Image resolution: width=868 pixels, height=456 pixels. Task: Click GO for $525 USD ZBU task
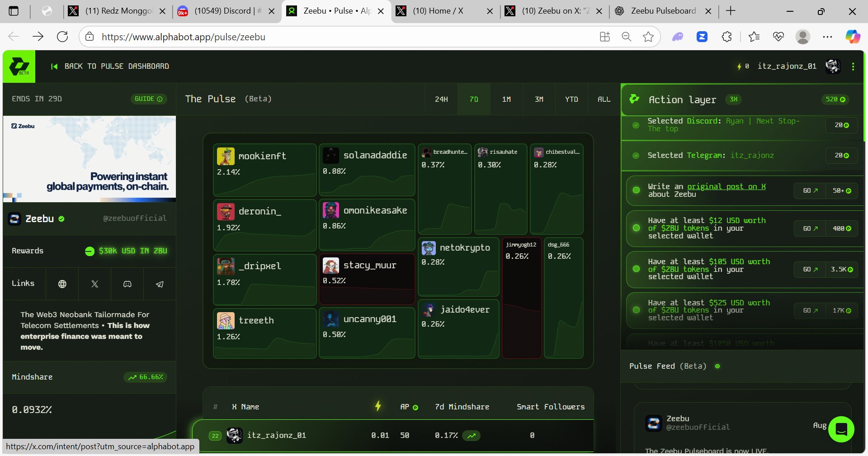pos(810,310)
